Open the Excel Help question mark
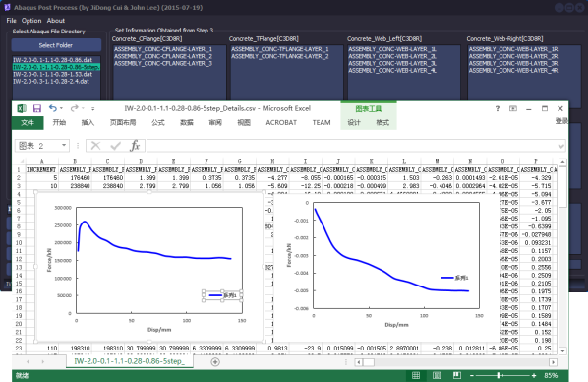This screenshot has height=382, width=588. [x=498, y=109]
